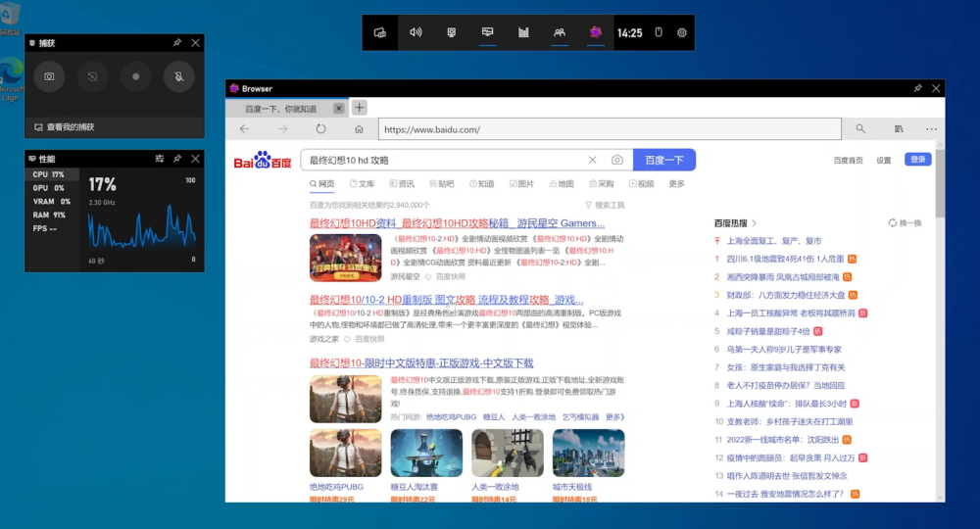This screenshot has height=529, width=980.
Task: Click the Baidu search input box
Action: [x=444, y=160]
